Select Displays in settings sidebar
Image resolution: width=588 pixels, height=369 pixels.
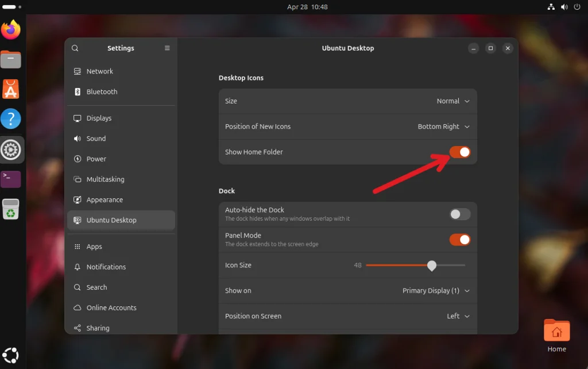(x=121, y=118)
